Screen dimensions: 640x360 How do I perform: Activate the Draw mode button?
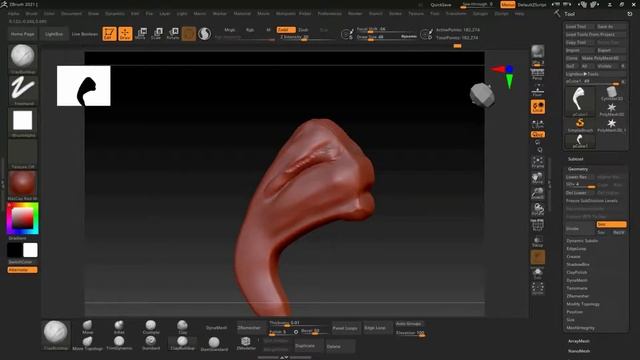coord(125,33)
